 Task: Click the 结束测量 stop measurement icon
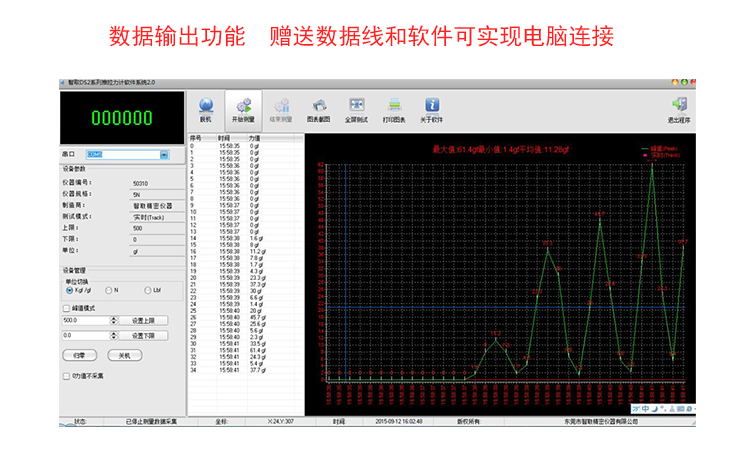[x=282, y=106]
